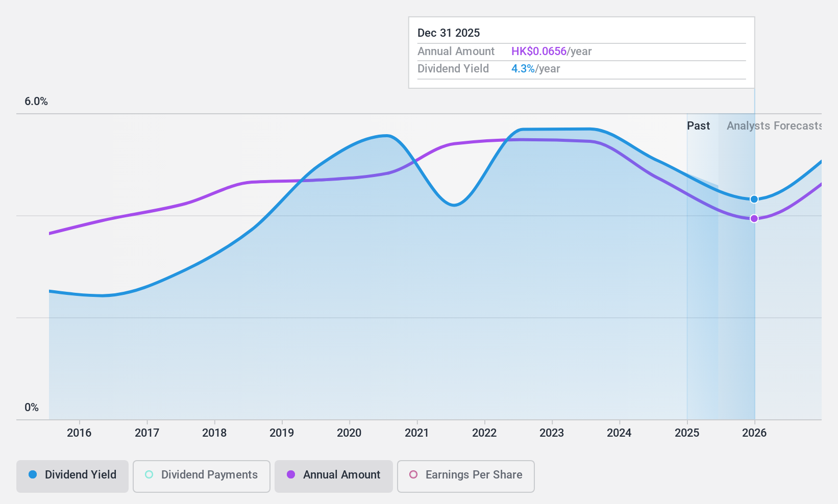Click the Dec 31 2025 tooltip date

point(449,33)
